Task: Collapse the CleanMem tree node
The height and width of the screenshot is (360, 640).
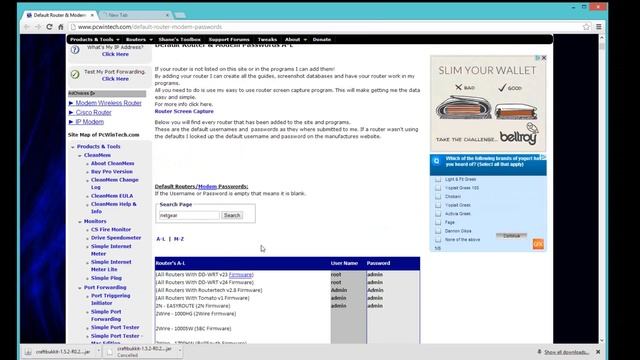Action: tap(80, 156)
